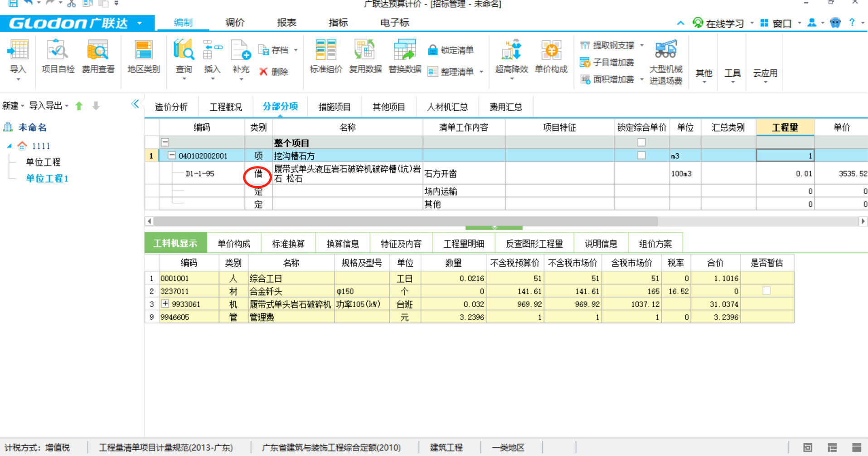Select 单位工程 in project tree
This screenshot has width=868, height=456.
tap(43, 162)
